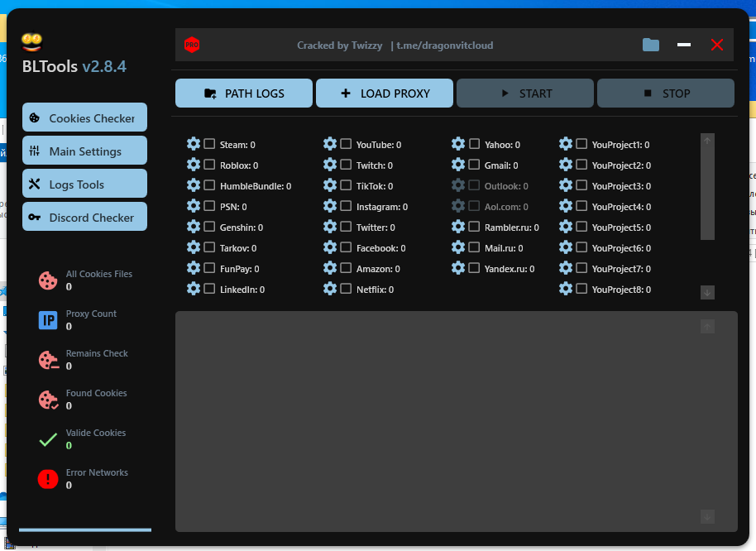
Task: Click the START button
Action: (525, 93)
